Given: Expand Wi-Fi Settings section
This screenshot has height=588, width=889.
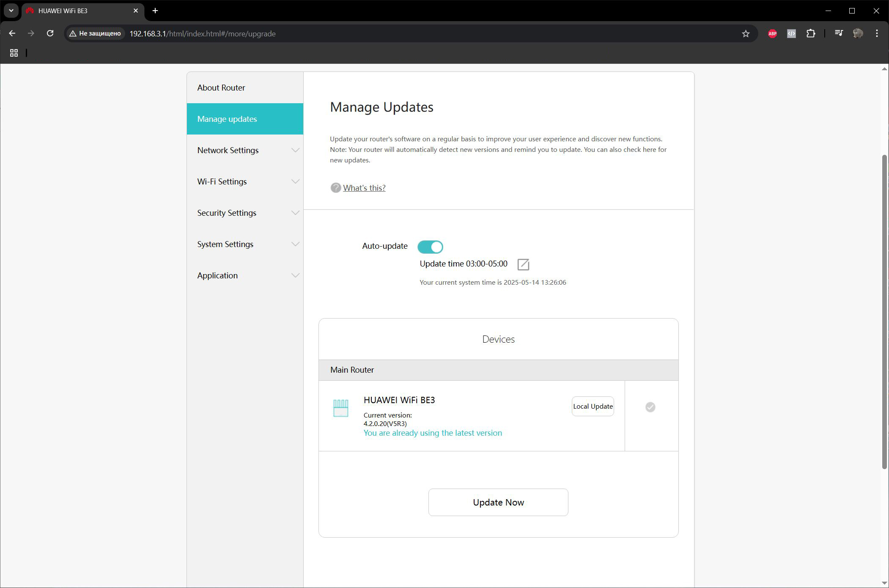Looking at the screenshot, I should pos(245,181).
